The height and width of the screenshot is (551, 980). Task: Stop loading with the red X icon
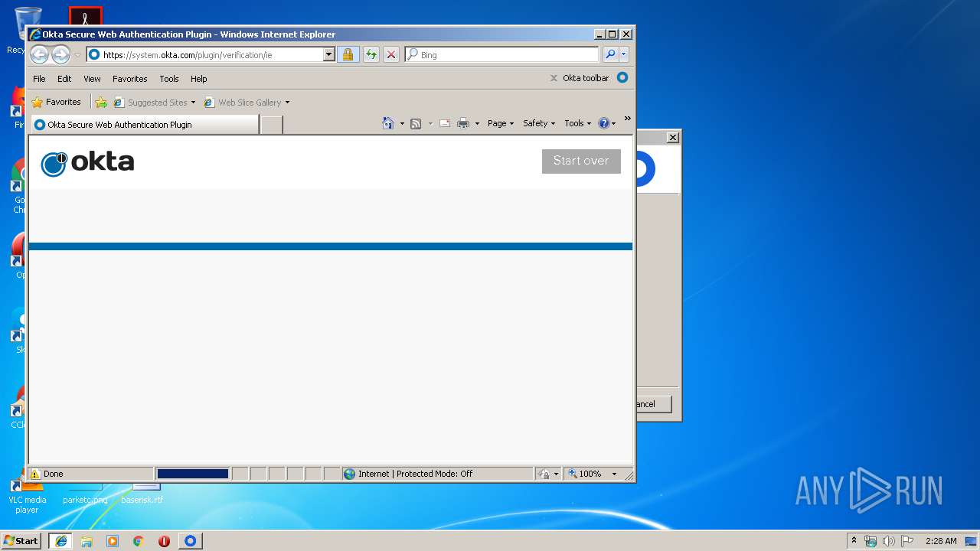pyautogui.click(x=391, y=55)
